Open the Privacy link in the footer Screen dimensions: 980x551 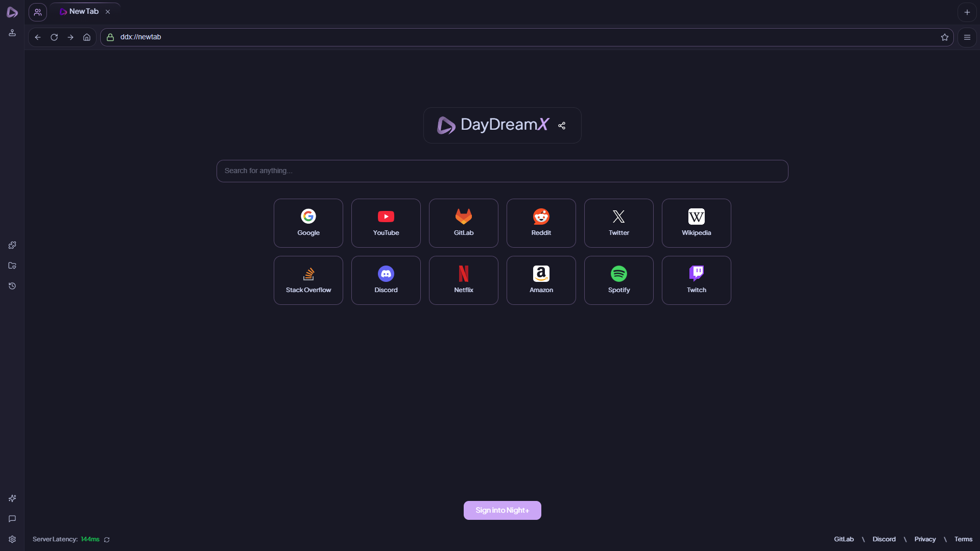click(925, 539)
